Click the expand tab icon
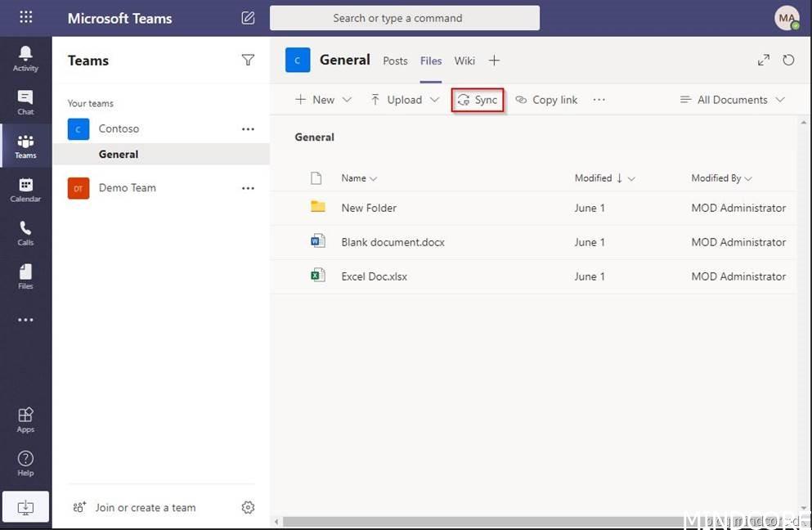This screenshot has width=812, height=530. point(763,60)
